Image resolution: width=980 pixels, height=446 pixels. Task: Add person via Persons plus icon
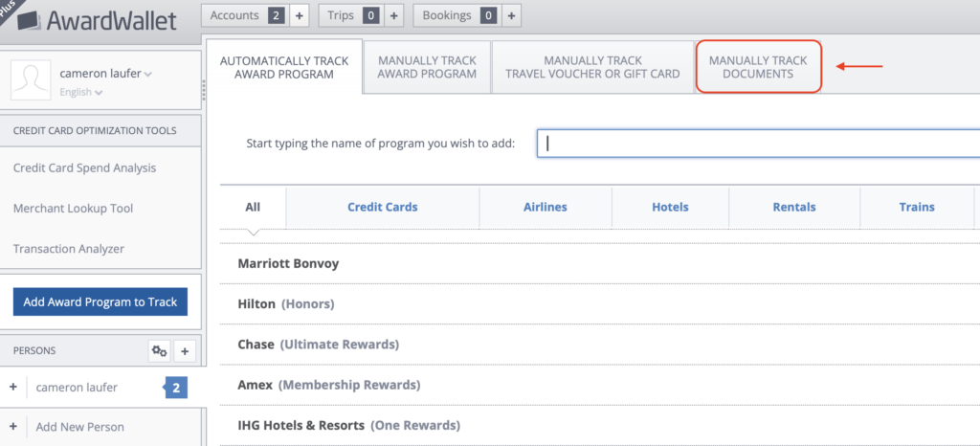tap(185, 351)
